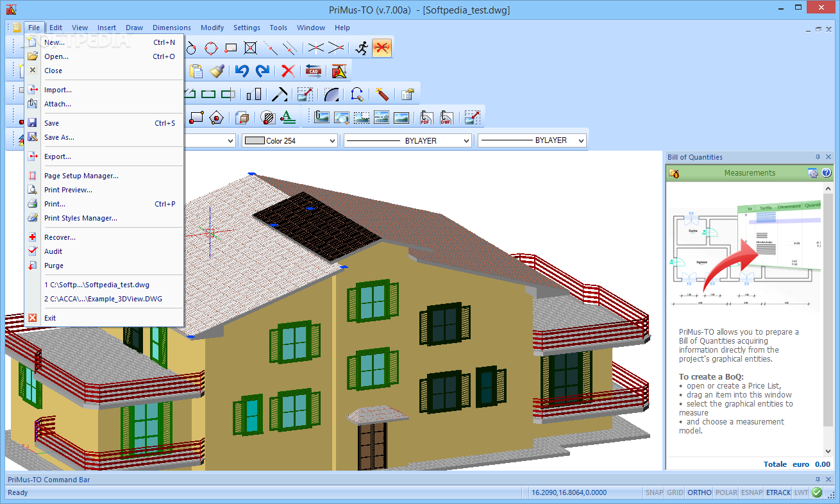Pin the PriMus-TO Command Bar
The width and height of the screenshot is (840, 504).
click(818, 480)
